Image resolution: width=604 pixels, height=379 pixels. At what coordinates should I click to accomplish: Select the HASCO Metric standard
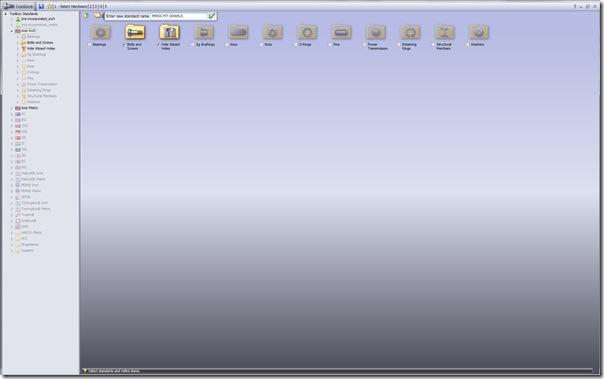[x=32, y=233]
